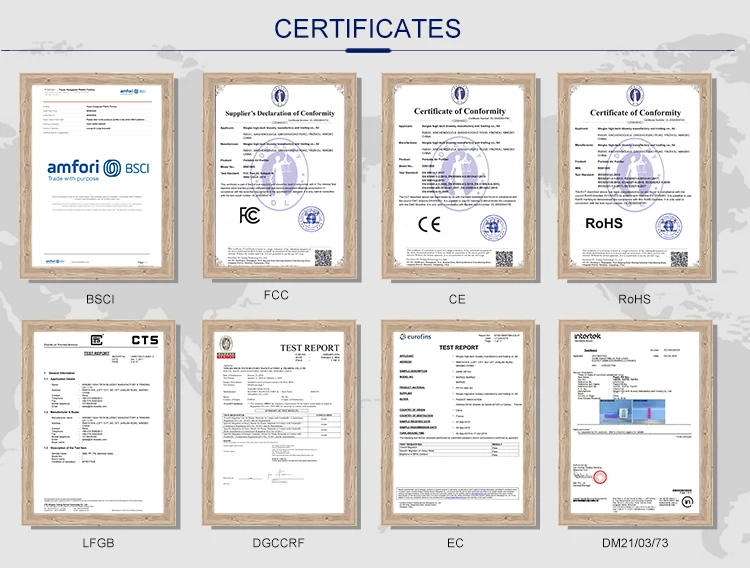750x578 pixels.
Task: Click the circular intertek mark at report bottom
Action: point(687,502)
